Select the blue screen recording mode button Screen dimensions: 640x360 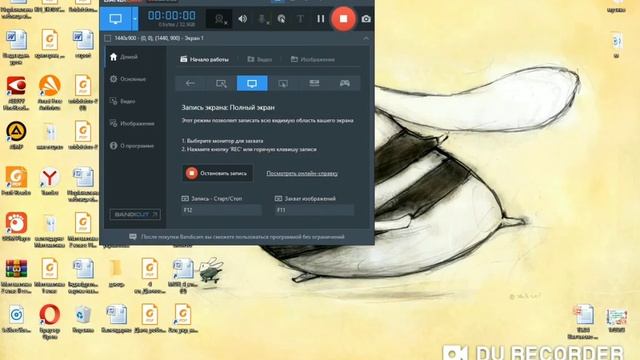(116, 19)
